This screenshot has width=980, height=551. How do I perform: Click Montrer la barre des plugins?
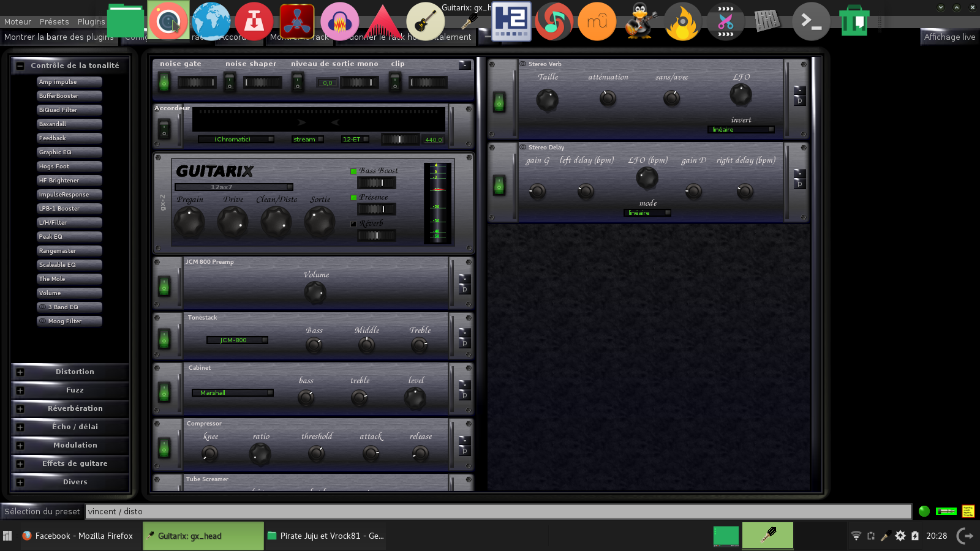tap(59, 37)
